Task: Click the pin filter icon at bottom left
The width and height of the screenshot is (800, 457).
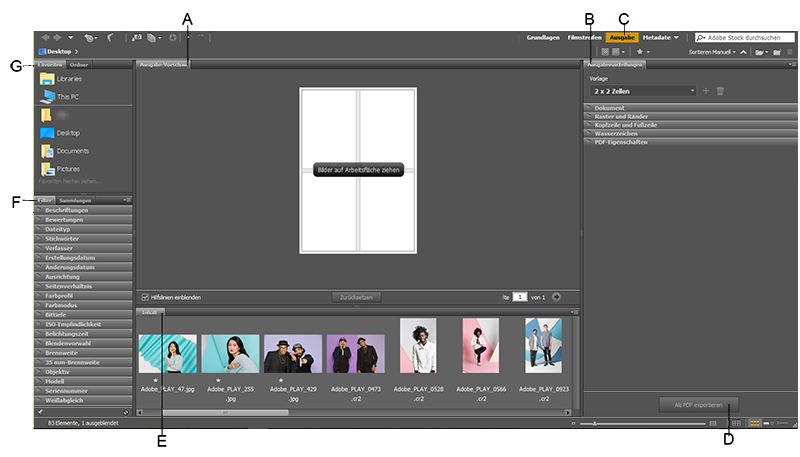Action: tap(40, 412)
